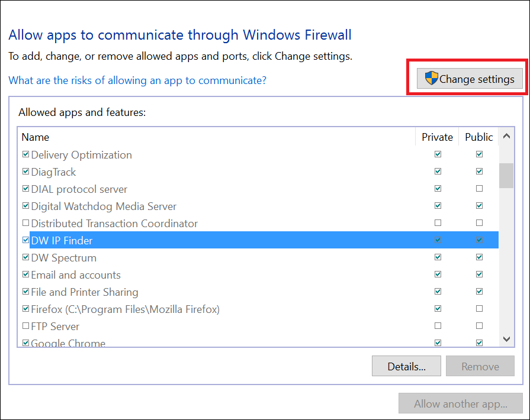Click the Remove button

coord(480,366)
